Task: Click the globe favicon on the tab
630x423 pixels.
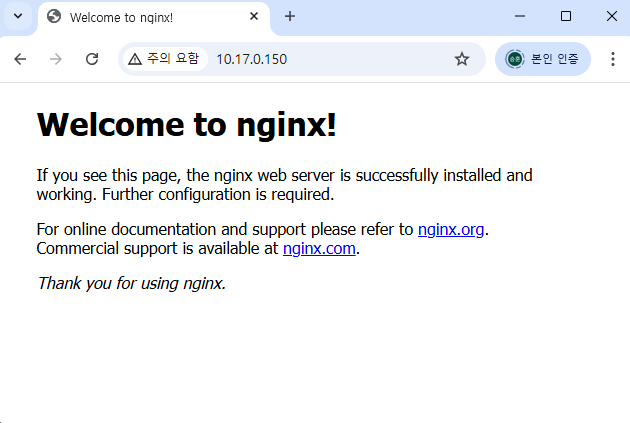Action: 54,16
